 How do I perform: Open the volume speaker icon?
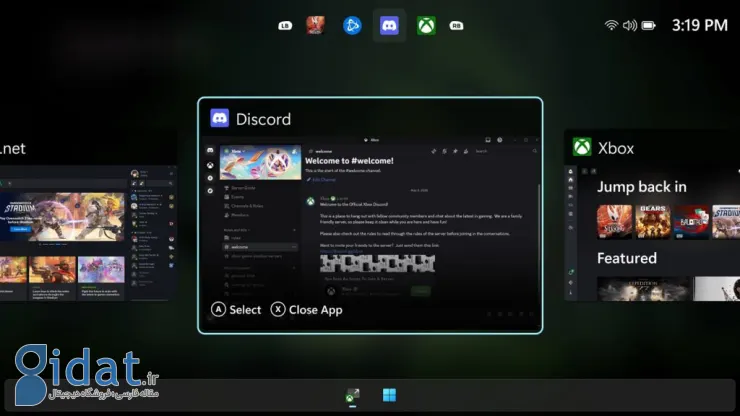coord(630,25)
